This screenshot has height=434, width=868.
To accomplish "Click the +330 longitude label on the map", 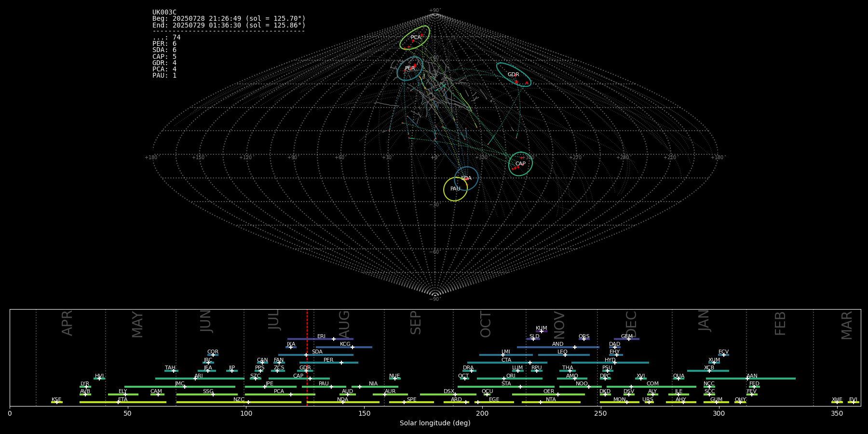I will (x=481, y=157).
